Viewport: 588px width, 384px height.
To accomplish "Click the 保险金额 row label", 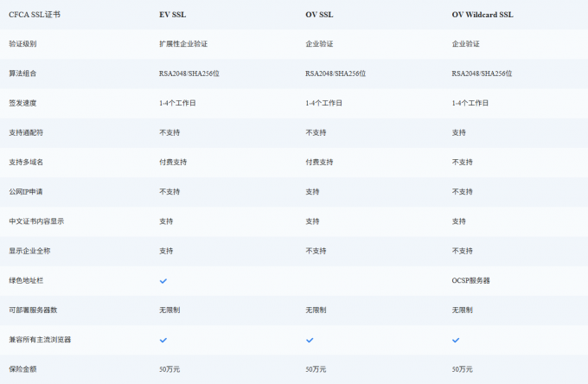I will coord(22,370).
